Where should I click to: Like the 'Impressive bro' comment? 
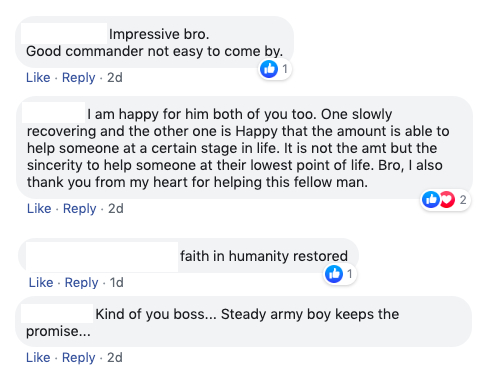38,78
